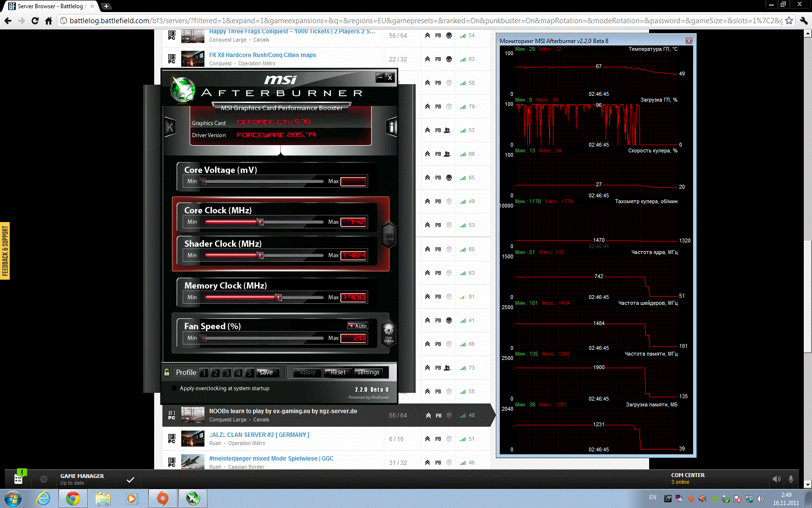812x508 pixels.
Task: Enable Apply overclocking at system startup
Action: tap(174, 388)
